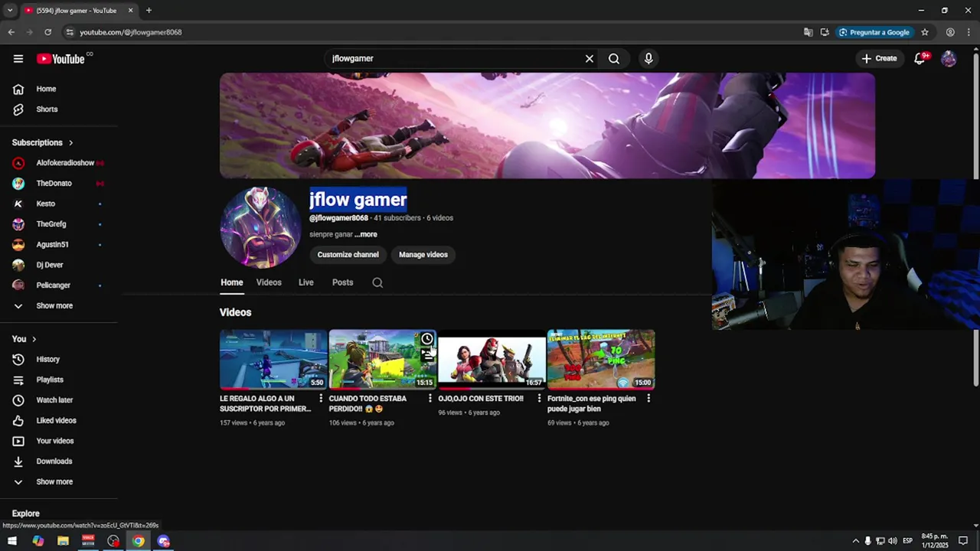Open the notifications bell

tap(920, 58)
